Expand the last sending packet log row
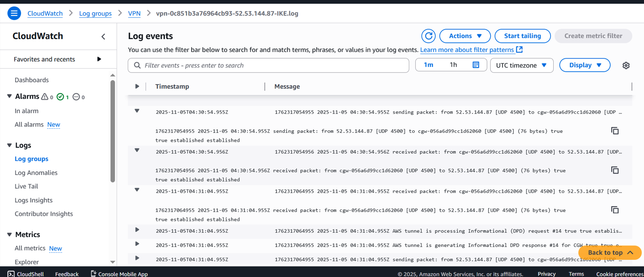Image resolution: width=644 pixels, height=277 pixels. (x=137, y=258)
